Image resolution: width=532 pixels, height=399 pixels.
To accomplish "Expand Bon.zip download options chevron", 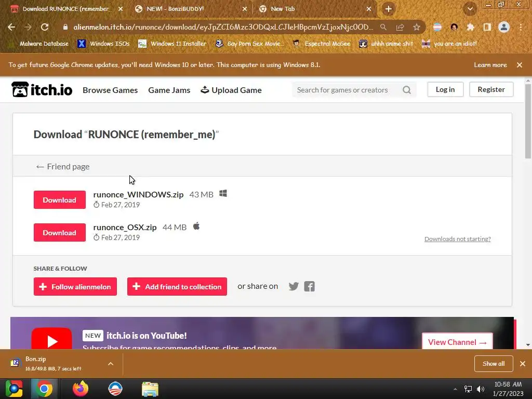I will (x=111, y=364).
